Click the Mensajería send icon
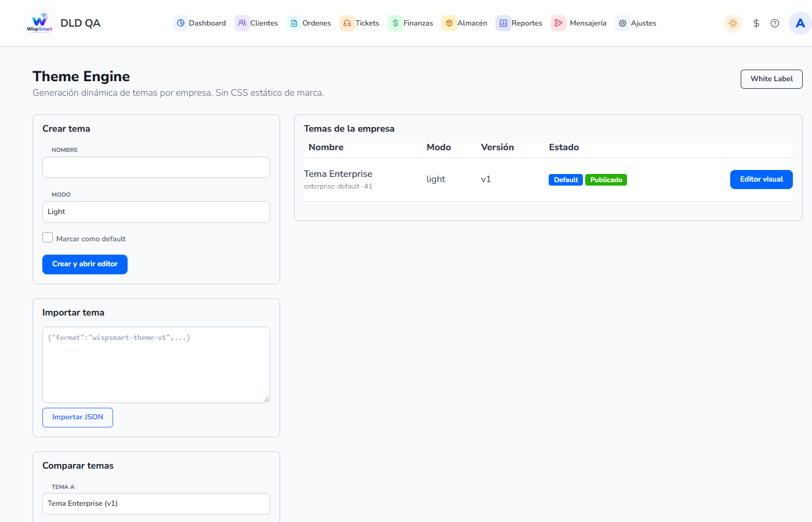 (x=559, y=23)
